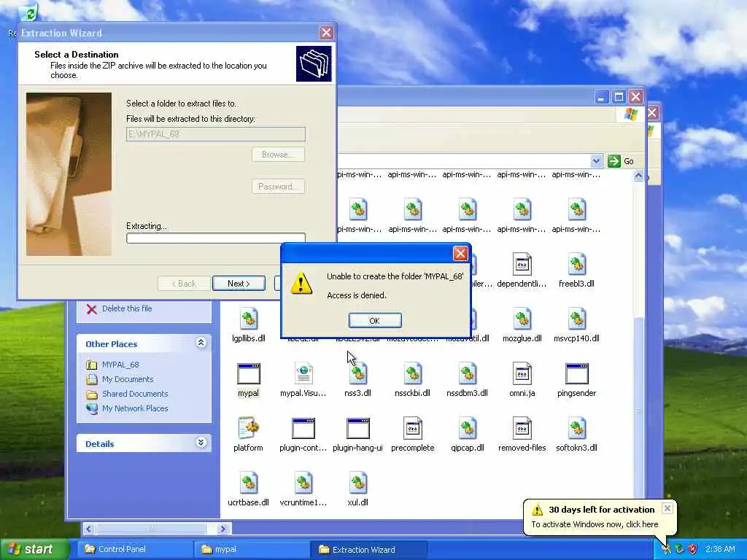
Task: Select plugin-hang-ui application icon
Action: 357,429
